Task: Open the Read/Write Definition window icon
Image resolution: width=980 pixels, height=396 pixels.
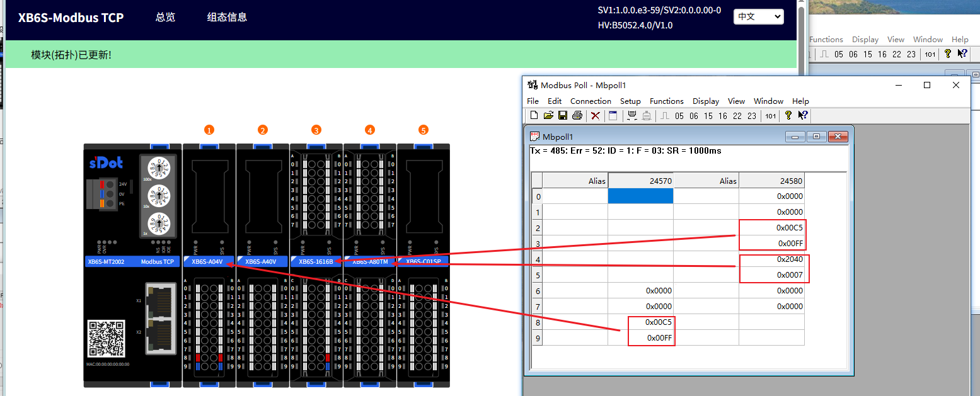Action: (x=613, y=115)
